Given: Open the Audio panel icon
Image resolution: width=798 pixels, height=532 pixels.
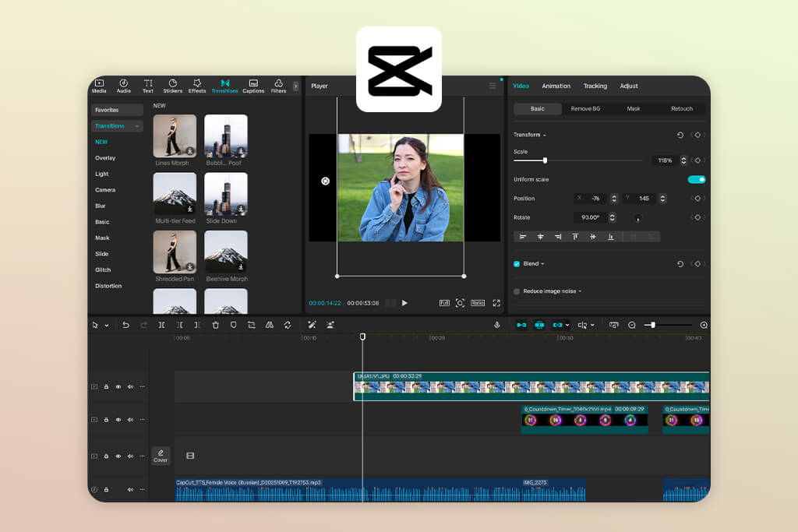Looking at the screenshot, I should tap(124, 86).
